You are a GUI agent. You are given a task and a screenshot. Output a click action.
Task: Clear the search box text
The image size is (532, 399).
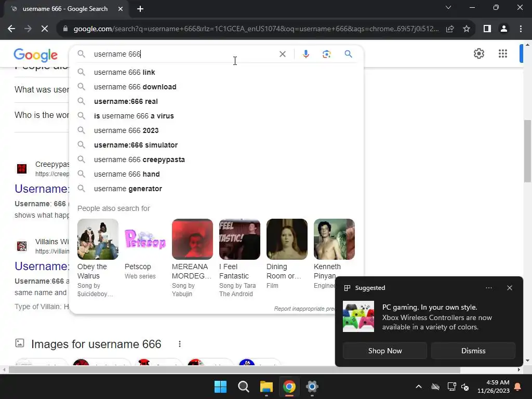(282, 54)
